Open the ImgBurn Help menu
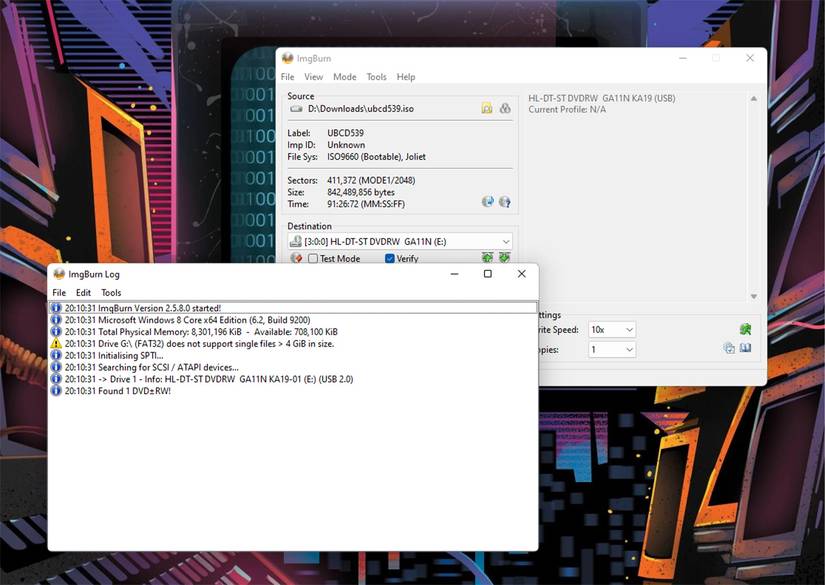The image size is (825, 585). (406, 77)
